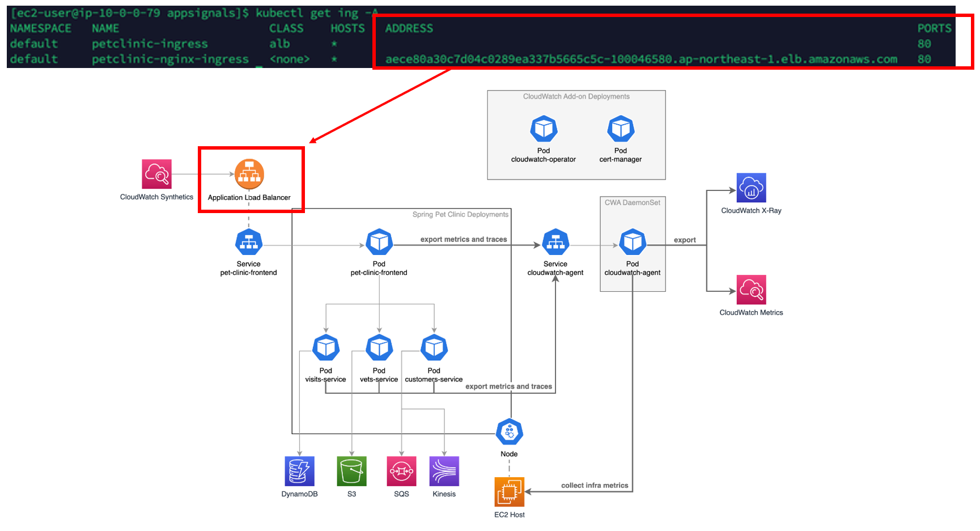The width and height of the screenshot is (980, 531).
Task: Click the CloudWatch X-Ray icon
Action: coord(751,188)
